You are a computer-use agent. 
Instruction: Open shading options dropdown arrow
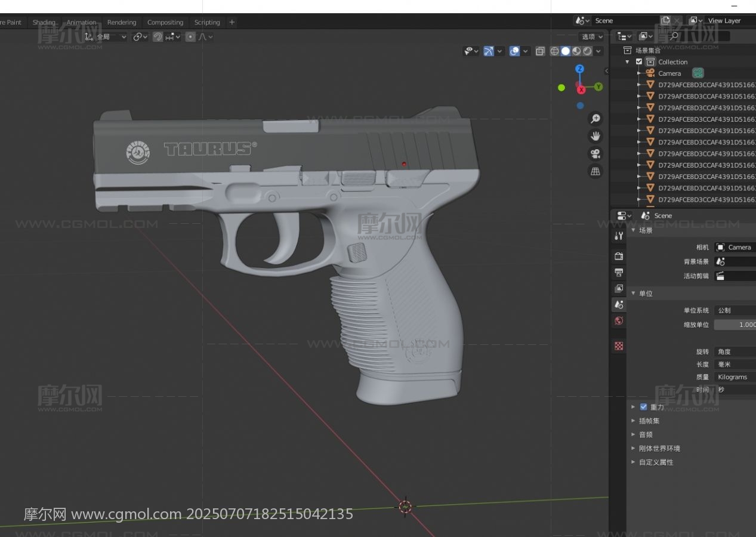coord(598,51)
